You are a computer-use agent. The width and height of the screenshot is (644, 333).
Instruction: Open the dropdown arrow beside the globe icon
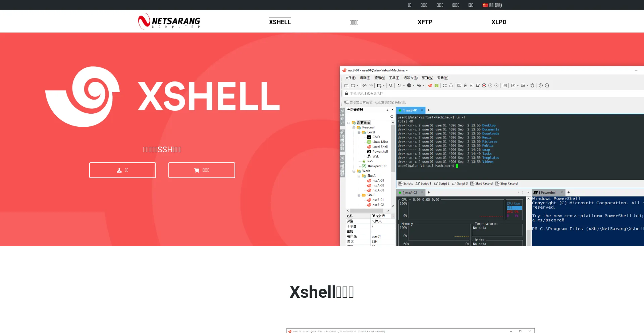(414, 86)
